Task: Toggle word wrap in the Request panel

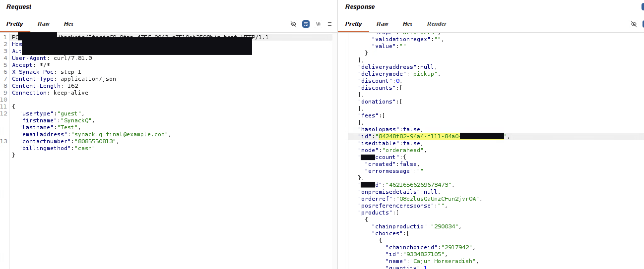Action: coord(306,24)
